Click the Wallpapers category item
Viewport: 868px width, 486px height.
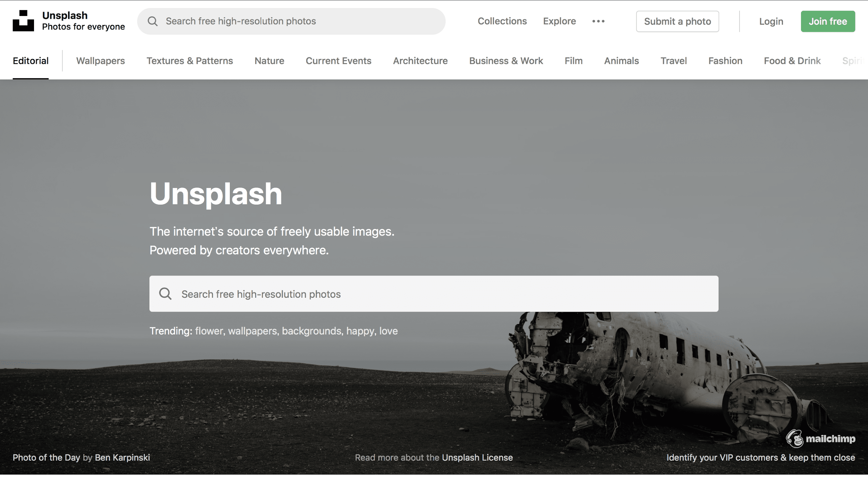pos(101,60)
